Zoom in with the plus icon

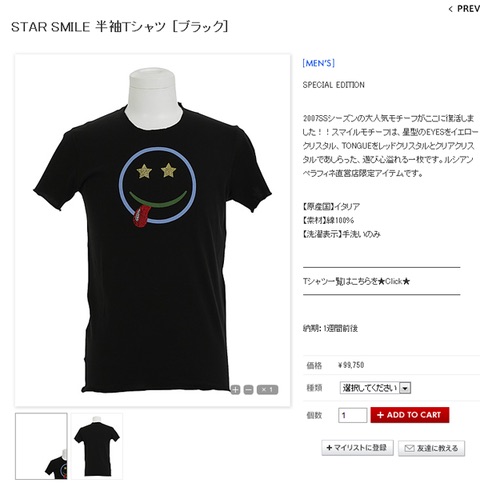pos(235,389)
